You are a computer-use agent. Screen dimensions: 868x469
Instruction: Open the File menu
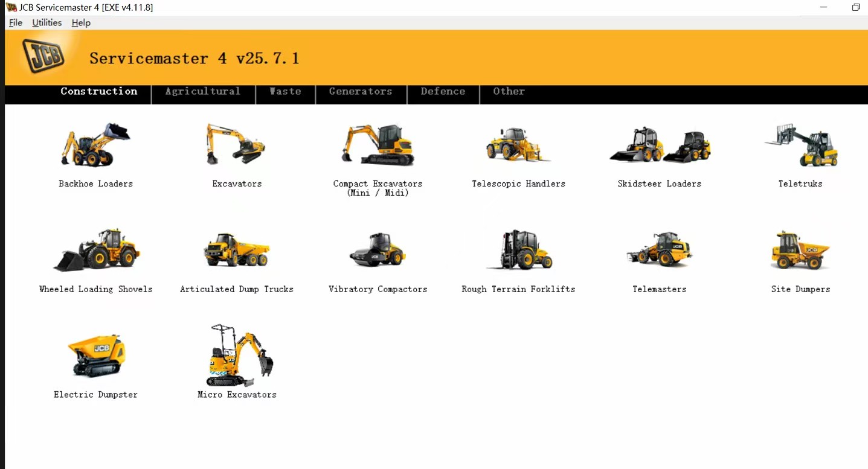16,23
